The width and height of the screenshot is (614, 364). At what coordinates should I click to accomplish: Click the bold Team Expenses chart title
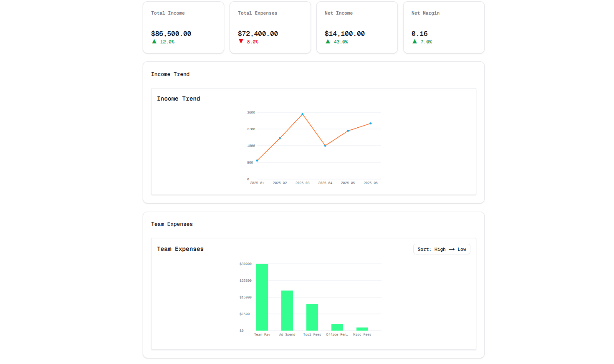click(180, 249)
